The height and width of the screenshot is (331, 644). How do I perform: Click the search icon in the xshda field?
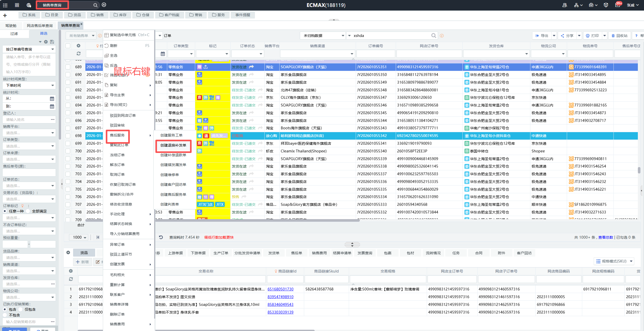433,36
